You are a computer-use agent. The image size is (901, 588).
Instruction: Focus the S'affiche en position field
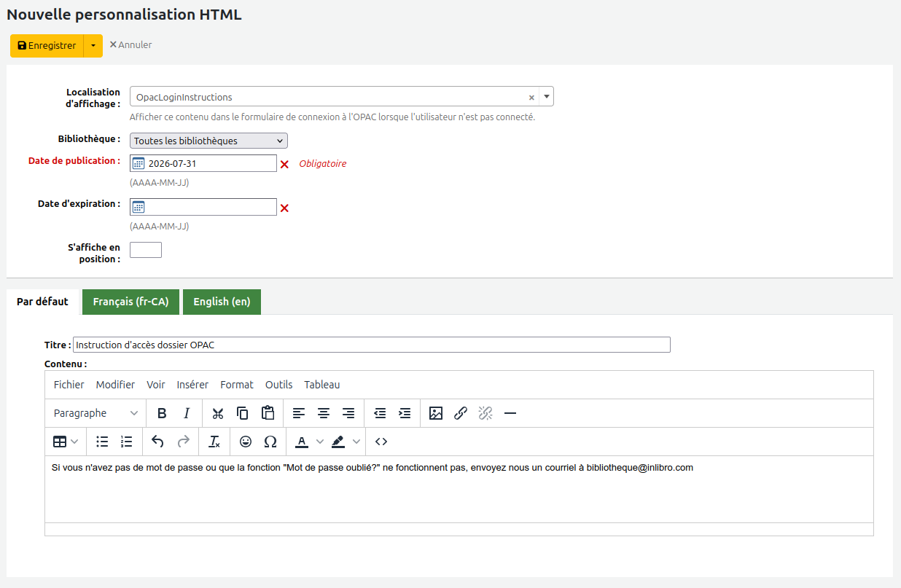tap(146, 250)
